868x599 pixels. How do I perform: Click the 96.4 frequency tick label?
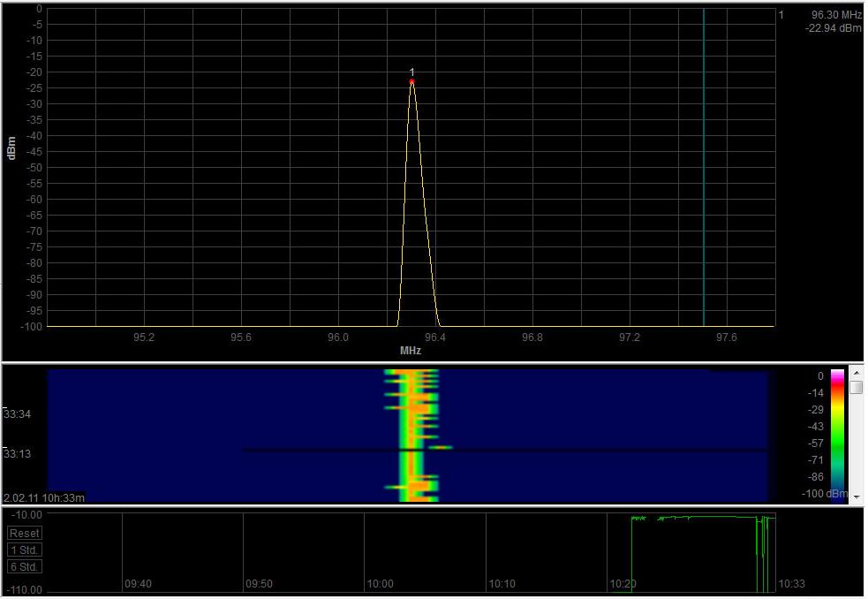435,337
